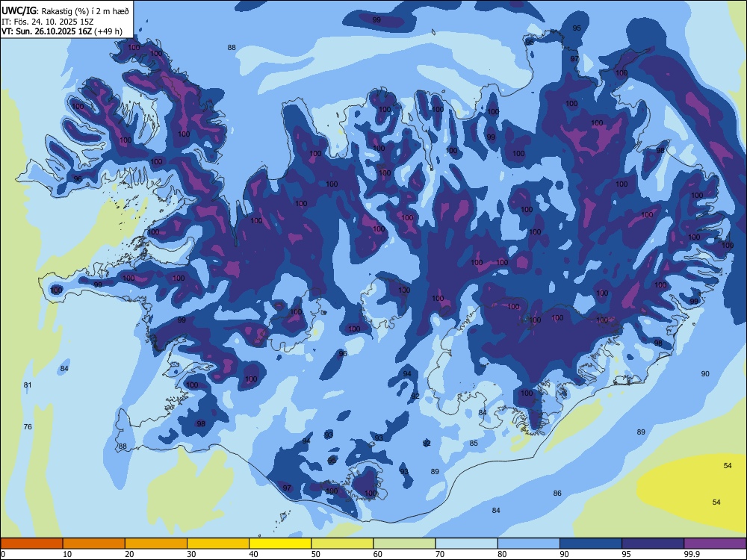Viewport: 747px width, 560px height.
Task: Click the '81' humidity value off the west coast
Action: click(28, 385)
